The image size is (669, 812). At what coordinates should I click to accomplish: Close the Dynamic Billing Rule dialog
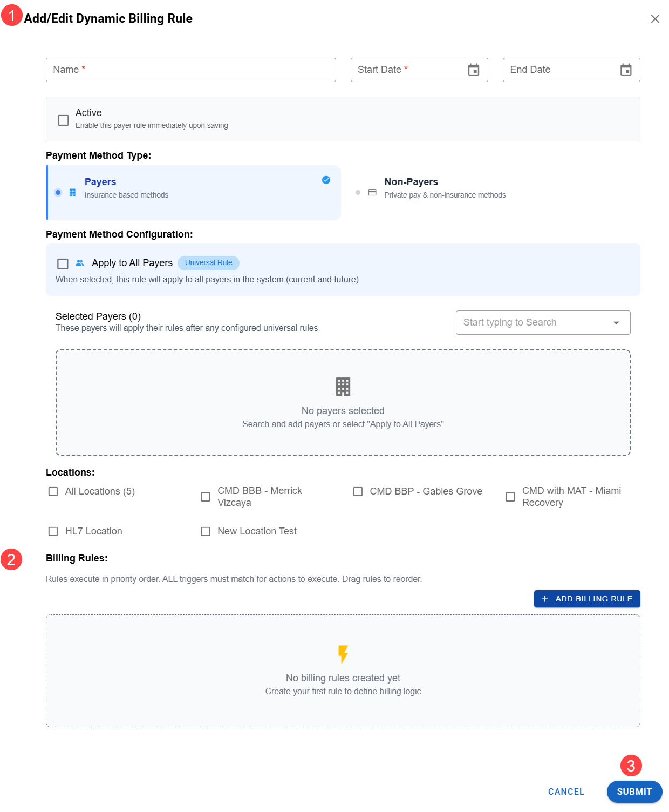655,19
